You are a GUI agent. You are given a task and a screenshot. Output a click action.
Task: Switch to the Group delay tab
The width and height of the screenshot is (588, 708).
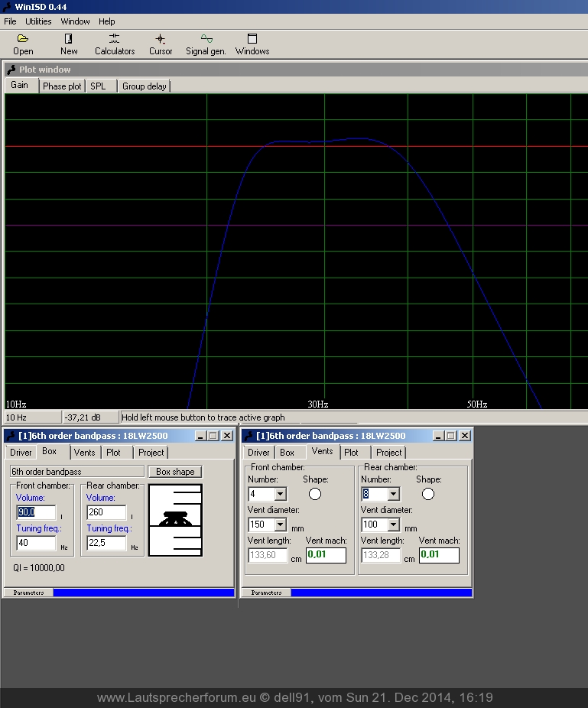tap(144, 86)
